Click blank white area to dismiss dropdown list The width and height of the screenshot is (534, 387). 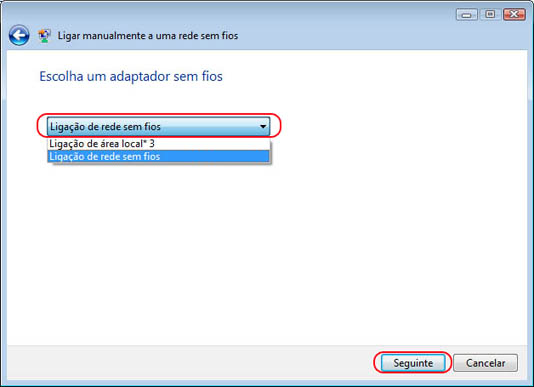pyautogui.click(x=375, y=221)
